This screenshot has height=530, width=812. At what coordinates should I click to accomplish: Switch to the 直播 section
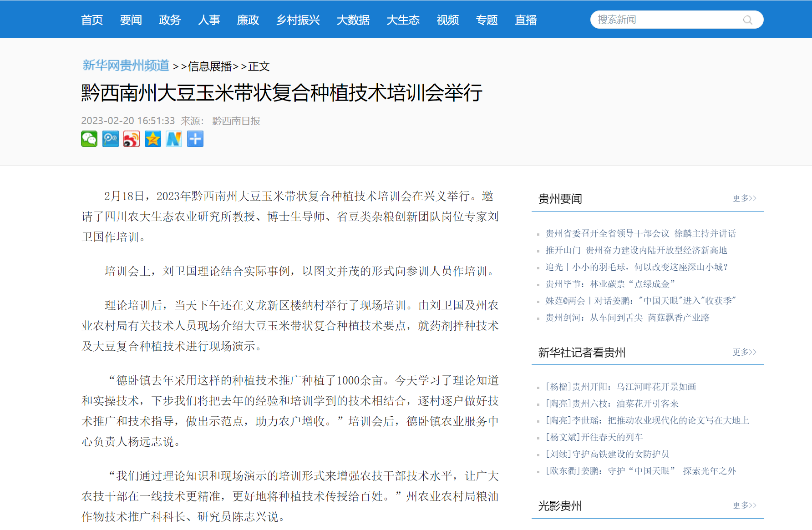click(526, 20)
